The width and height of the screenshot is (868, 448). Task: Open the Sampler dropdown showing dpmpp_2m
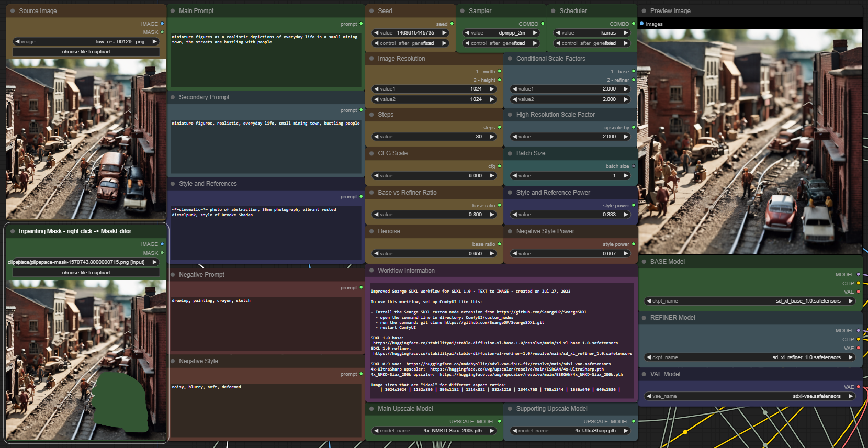pos(501,33)
